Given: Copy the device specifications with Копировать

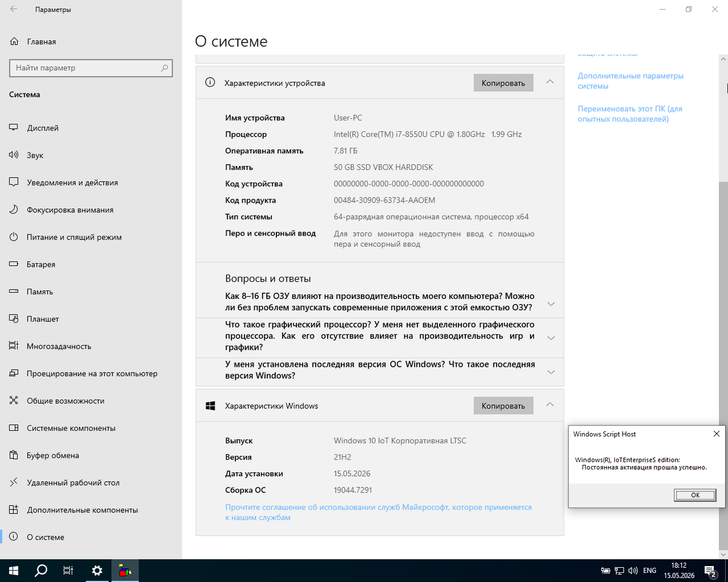Looking at the screenshot, I should 503,83.
